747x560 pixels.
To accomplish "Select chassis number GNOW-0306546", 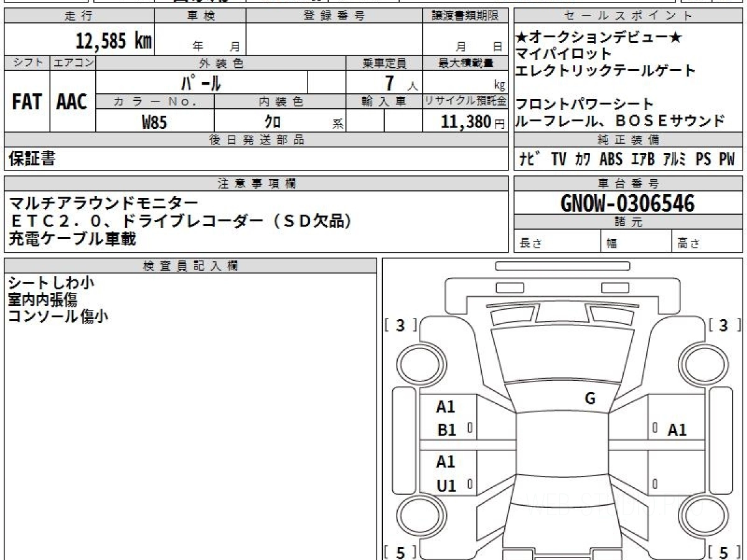I will pos(627,203).
